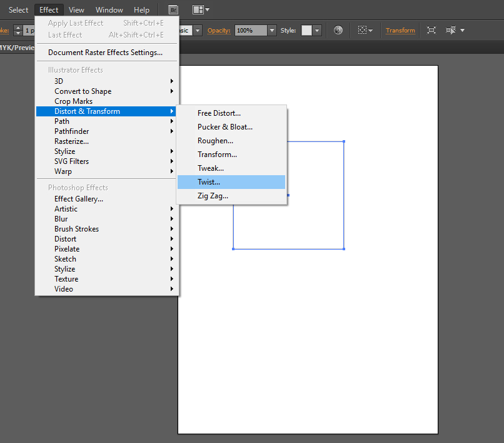Click the Recolor Artwork icon in the control bar
The height and width of the screenshot is (443, 504).
337,29
